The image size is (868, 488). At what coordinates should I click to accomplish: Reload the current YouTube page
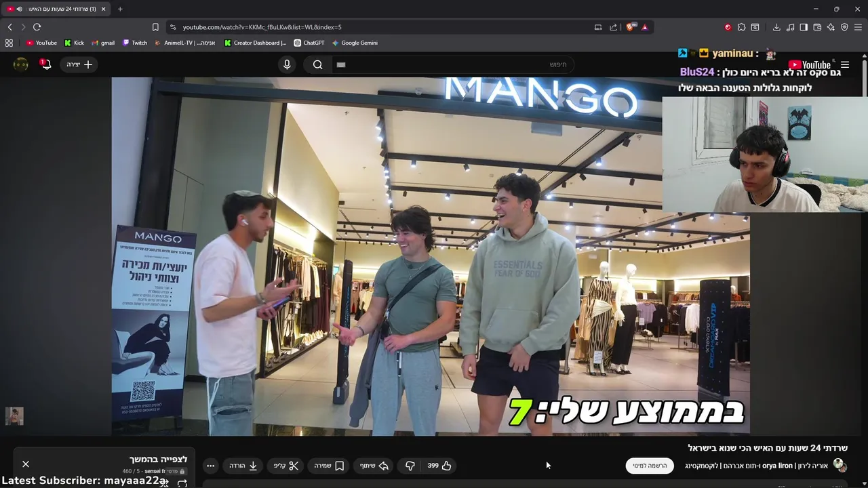click(37, 27)
